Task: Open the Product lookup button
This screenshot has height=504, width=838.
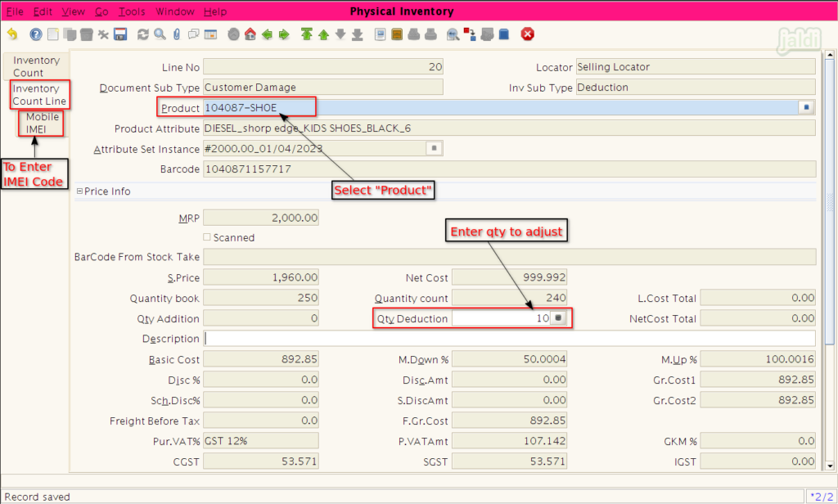Action: [806, 107]
